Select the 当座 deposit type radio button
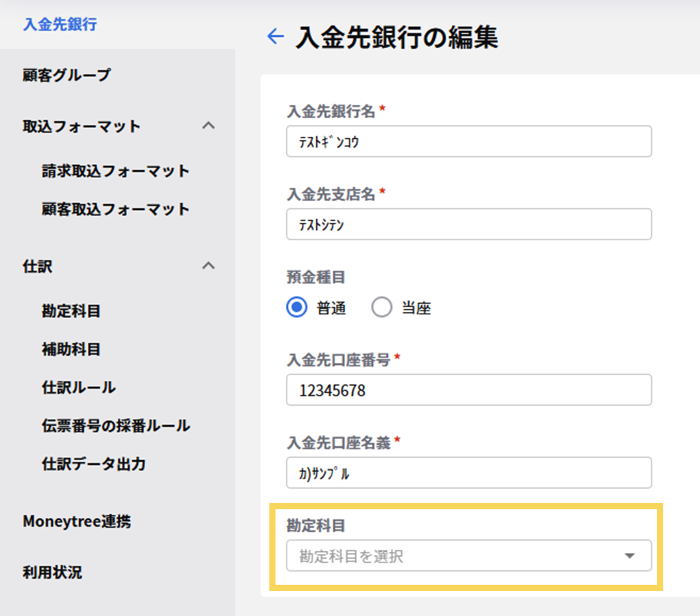The height and width of the screenshot is (616, 700). coord(382,308)
